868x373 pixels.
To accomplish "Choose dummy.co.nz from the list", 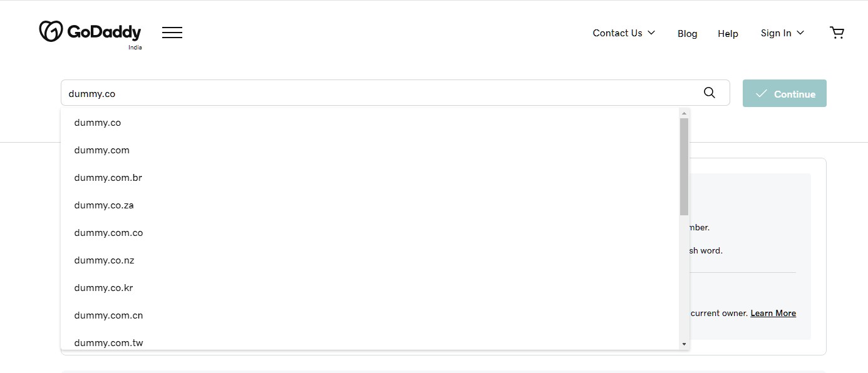I will point(104,260).
